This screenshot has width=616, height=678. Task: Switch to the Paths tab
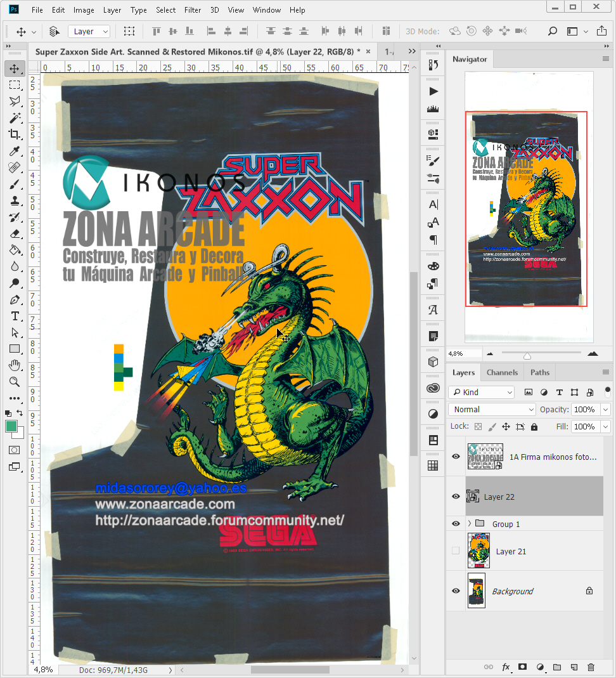tap(540, 372)
